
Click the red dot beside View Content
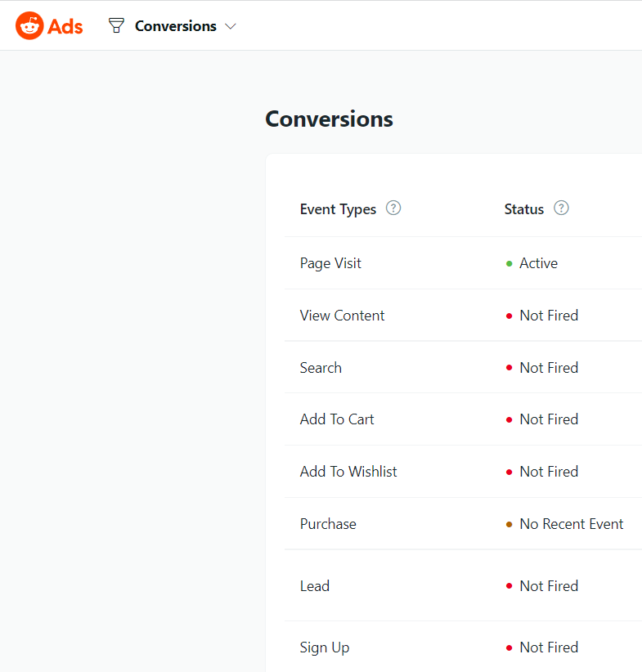(510, 316)
